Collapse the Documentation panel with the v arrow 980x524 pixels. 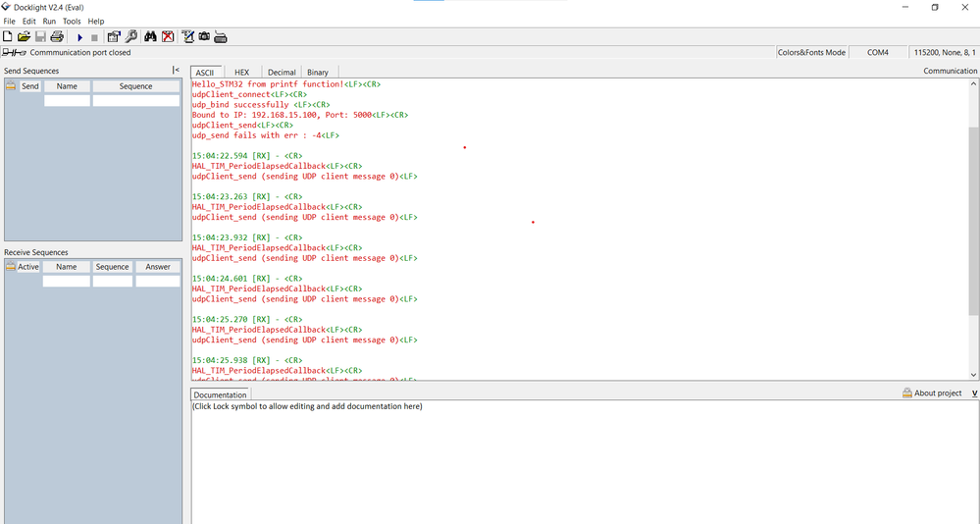click(974, 393)
